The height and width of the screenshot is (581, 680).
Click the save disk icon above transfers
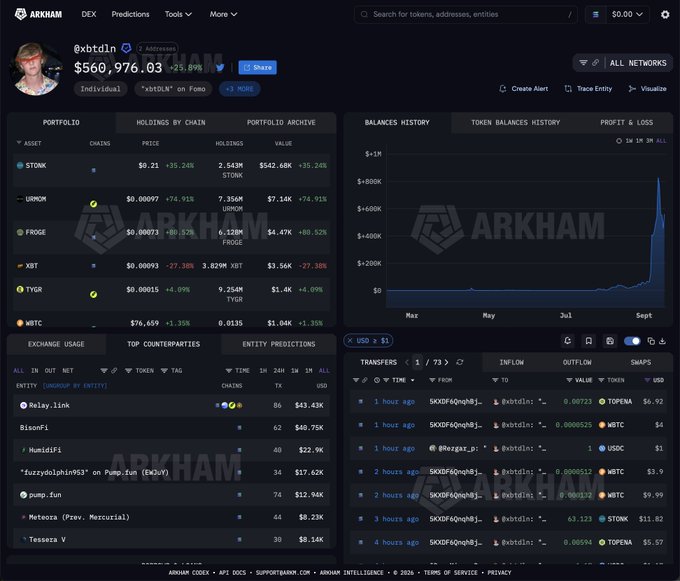(x=610, y=341)
